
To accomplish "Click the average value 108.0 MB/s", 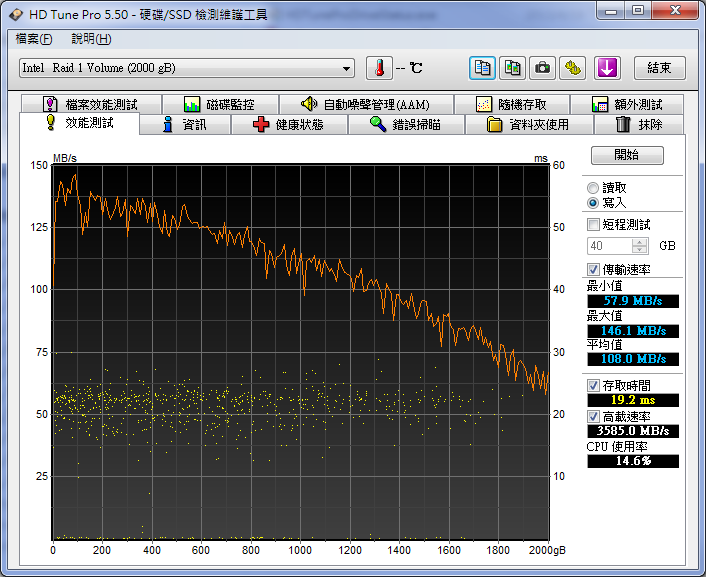I will [x=633, y=359].
